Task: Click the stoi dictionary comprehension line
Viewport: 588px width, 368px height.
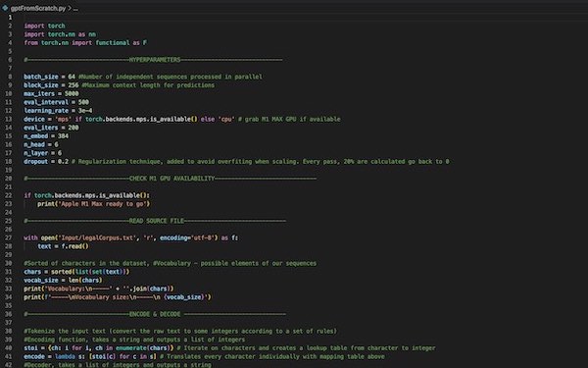Action: [x=99, y=348]
